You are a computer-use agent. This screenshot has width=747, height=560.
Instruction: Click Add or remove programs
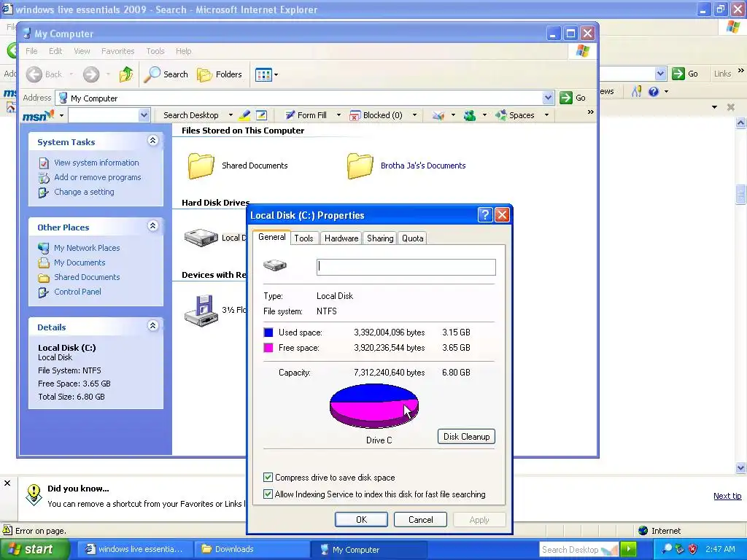click(97, 177)
